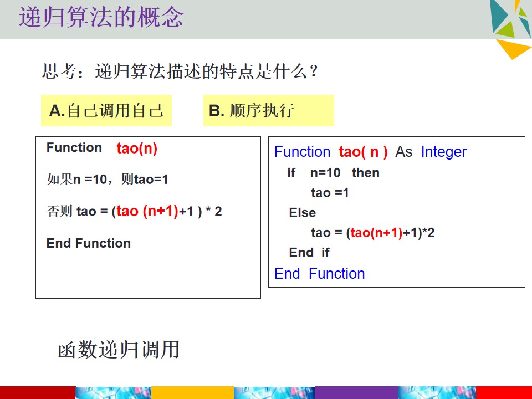The width and height of the screenshot is (532, 399).
Task: Click red tao(n) in left pseudocode box
Action: tap(137, 149)
